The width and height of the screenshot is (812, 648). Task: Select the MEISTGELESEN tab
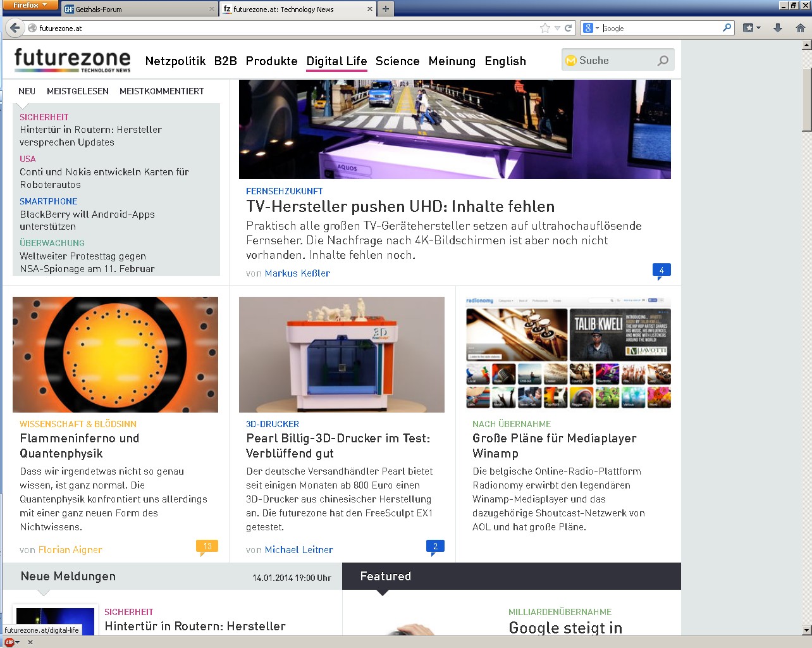tap(77, 91)
